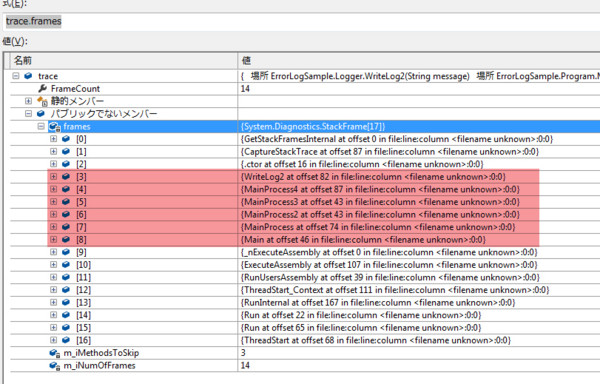The width and height of the screenshot is (600, 384).
Task: Click the trace object cube icon
Action: click(28, 76)
